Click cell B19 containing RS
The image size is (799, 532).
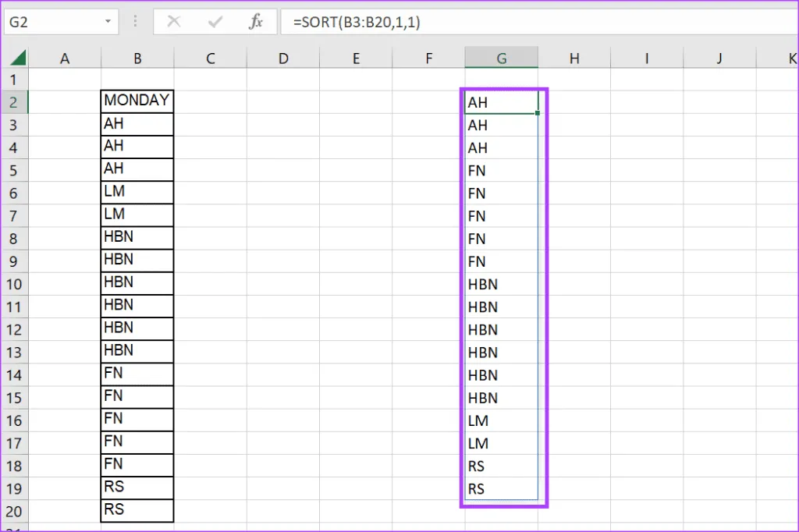(x=137, y=487)
